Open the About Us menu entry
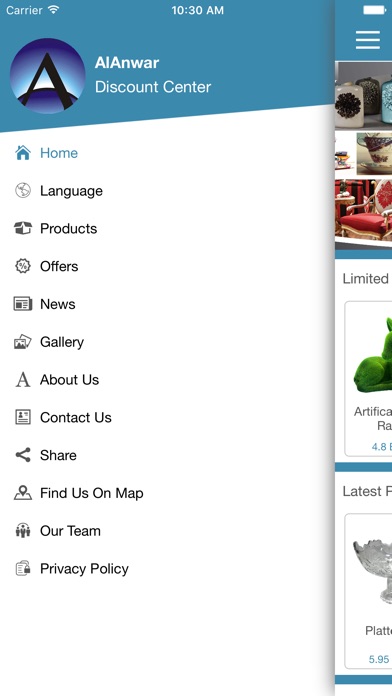 [x=167, y=380]
